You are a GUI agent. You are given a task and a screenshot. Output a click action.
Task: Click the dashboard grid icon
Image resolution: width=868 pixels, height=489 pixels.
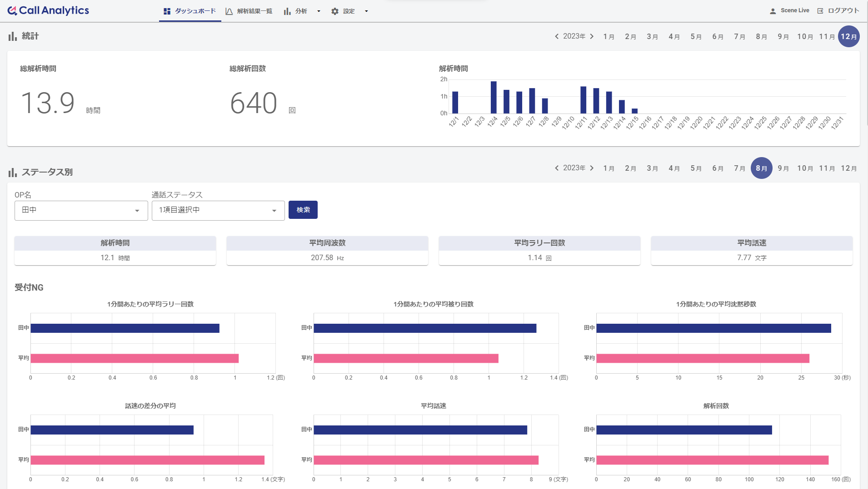click(167, 11)
